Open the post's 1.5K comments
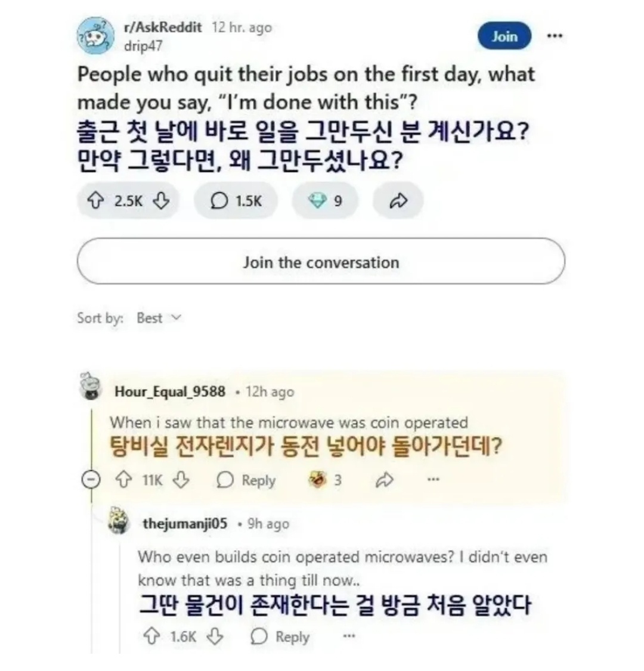Image resolution: width=644 pixels, height=671 pixels. point(236,201)
